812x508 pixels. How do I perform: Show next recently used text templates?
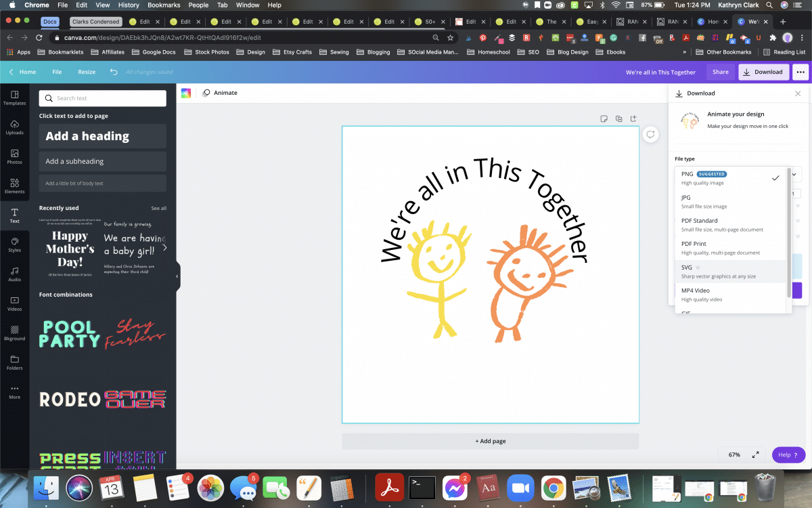[x=164, y=247]
